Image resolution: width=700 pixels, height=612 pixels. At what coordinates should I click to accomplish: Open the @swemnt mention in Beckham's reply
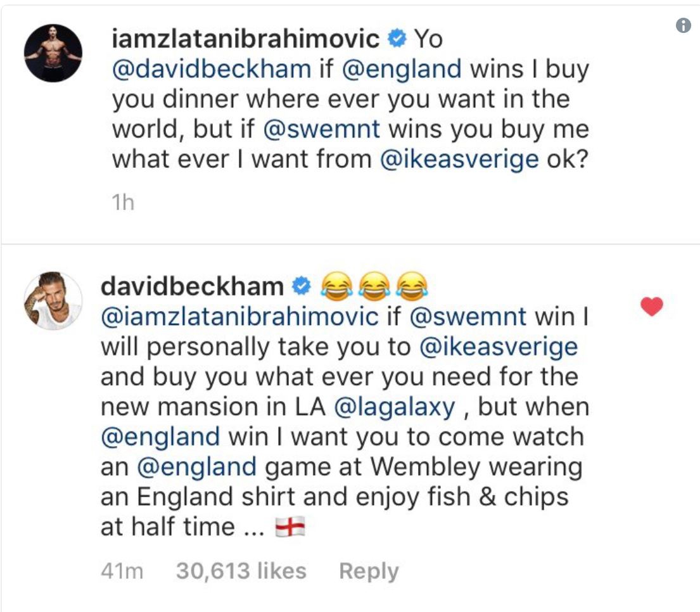click(469, 316)
